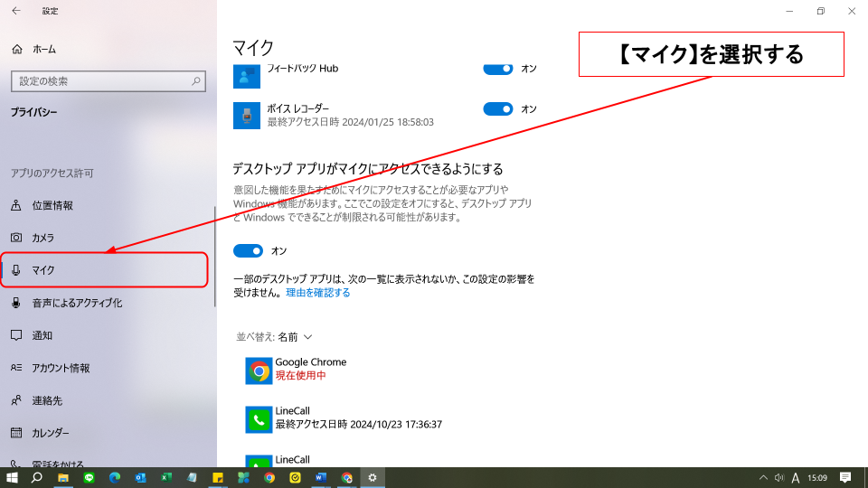Screen dimensions: 868x488
Task: Select カメラ in the privacy sidebar
Action: coord(42,238)
